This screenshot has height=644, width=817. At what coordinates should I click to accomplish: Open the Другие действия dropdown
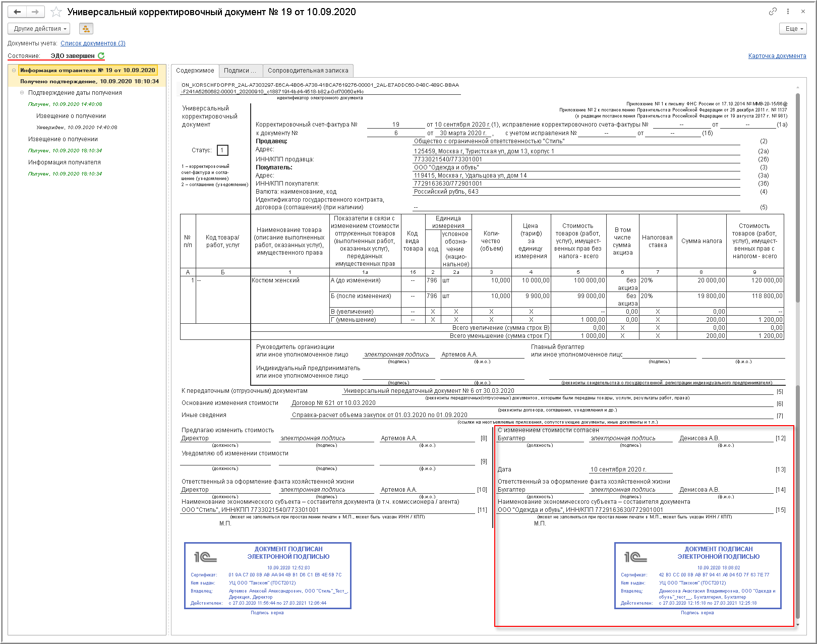tap(39, 29)
